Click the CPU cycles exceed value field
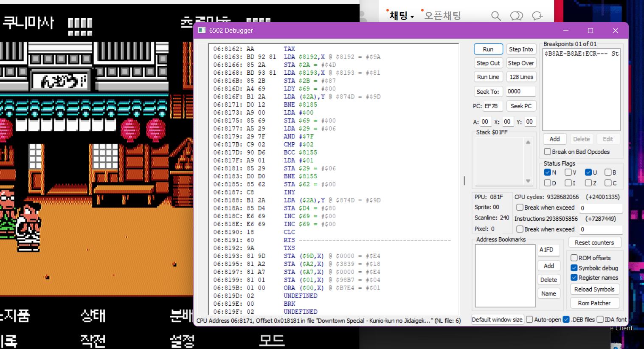The image size is (644, 349). coord(601,208)
